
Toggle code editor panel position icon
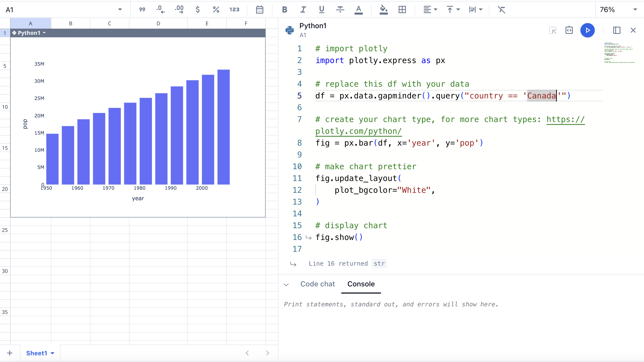tap(617, 30)
